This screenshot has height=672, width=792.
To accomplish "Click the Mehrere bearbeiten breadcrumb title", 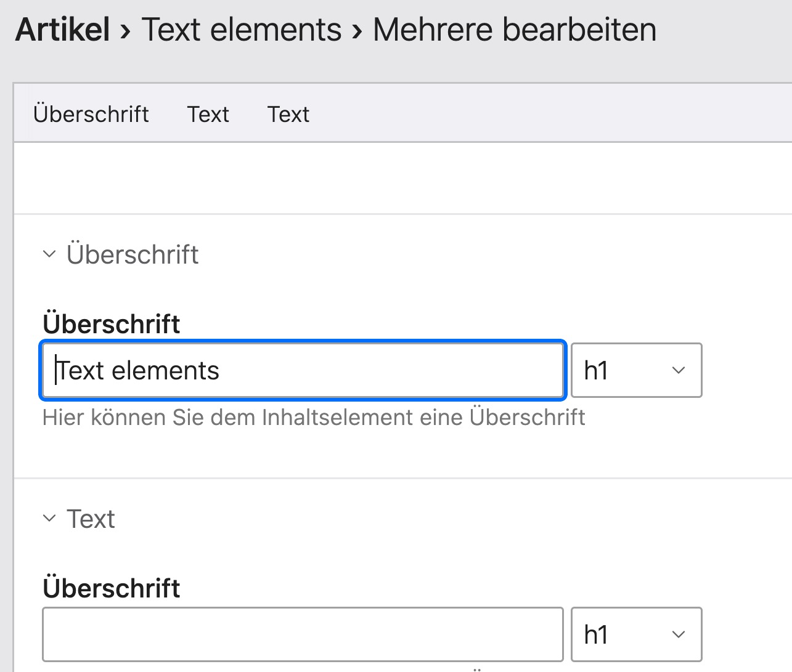I will click(x=515, y=30).
